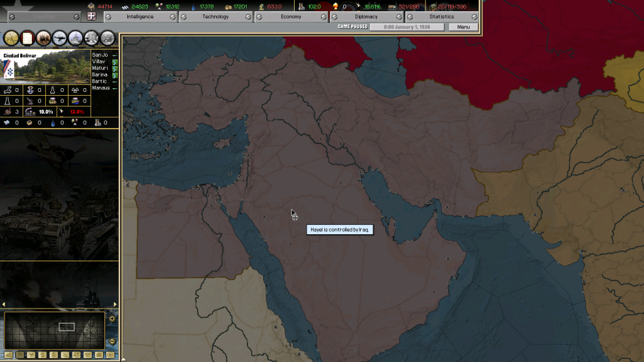The width and height of the screenshot is (644, 362).
Task: Select Barina in the province list
Action: [x=100, y=75]
